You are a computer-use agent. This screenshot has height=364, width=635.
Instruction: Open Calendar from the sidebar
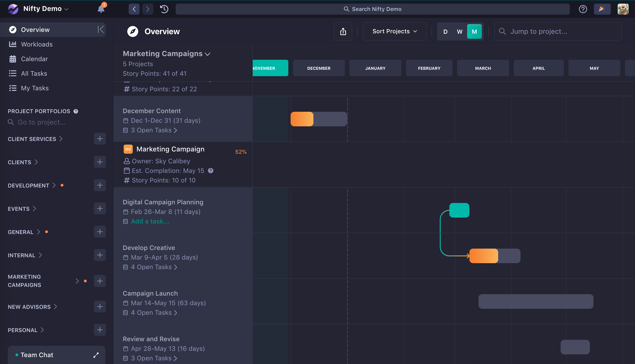34,59
